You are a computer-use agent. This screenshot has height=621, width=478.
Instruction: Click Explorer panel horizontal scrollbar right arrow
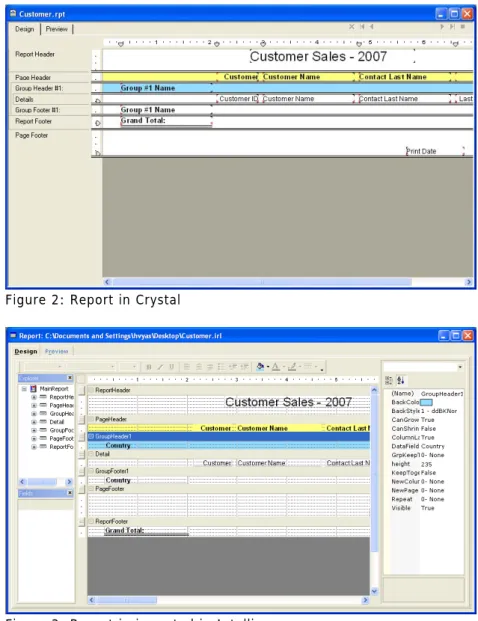(x=69, y=482)
